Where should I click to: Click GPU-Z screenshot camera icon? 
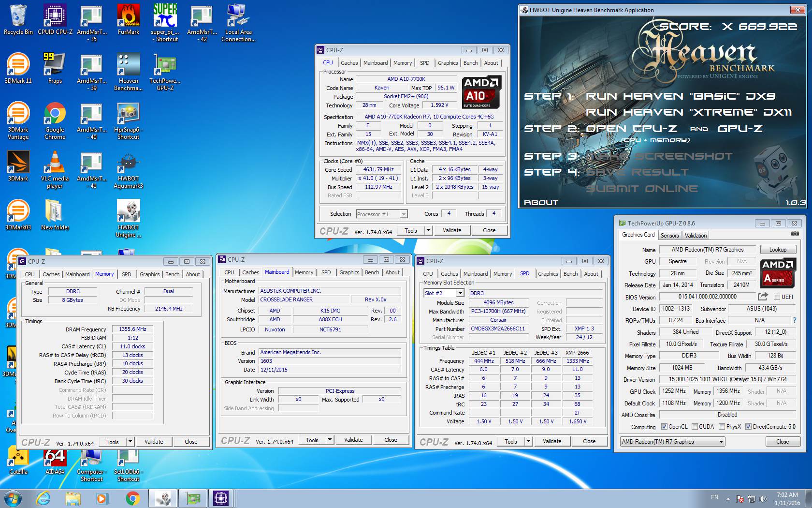tap(795, 235)
